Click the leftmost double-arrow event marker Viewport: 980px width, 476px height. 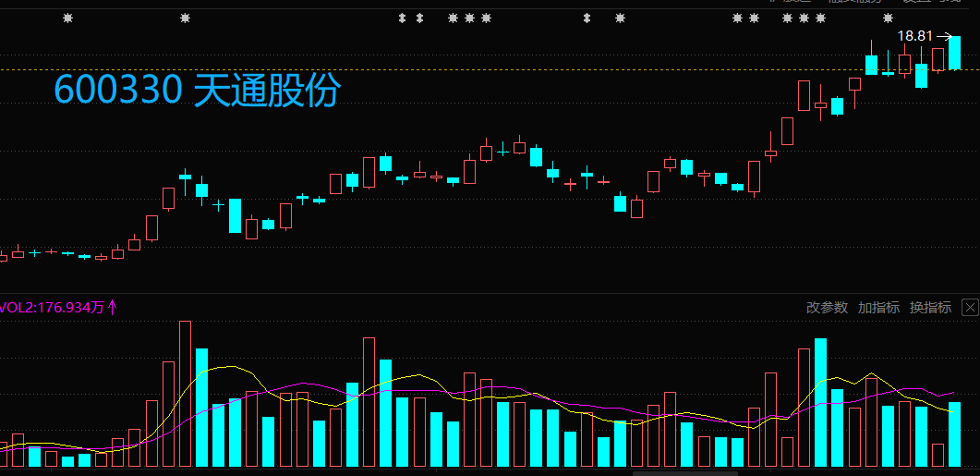tap(403, 18)
